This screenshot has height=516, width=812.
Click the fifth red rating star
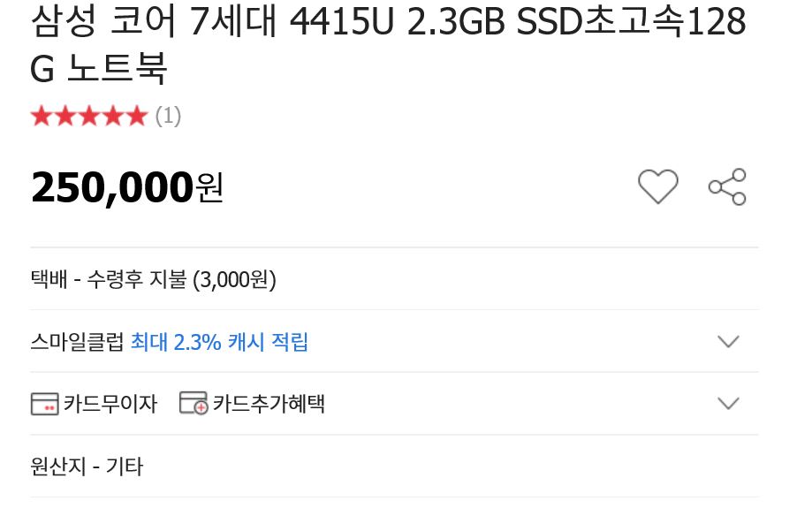[136, 117]
